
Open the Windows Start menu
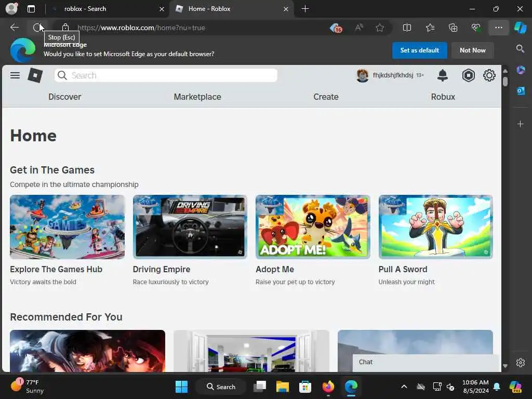point(181,387)
